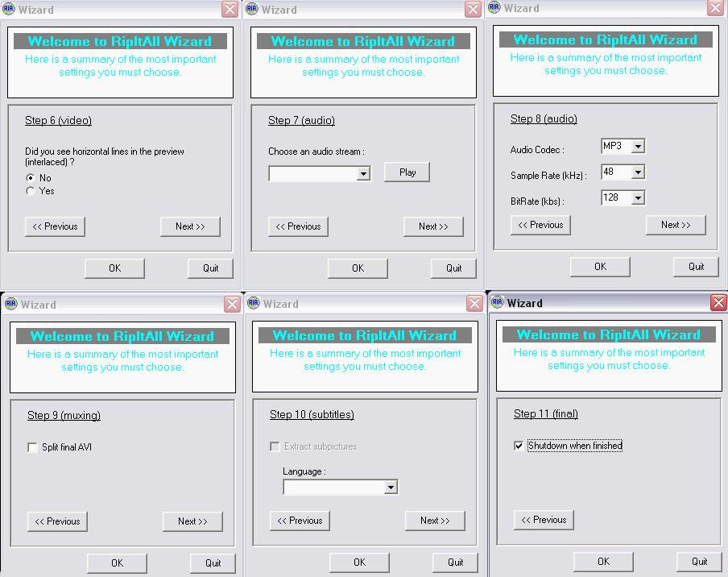
Task: Click the Play button in Step 7
Action: [x=407, y=172]
